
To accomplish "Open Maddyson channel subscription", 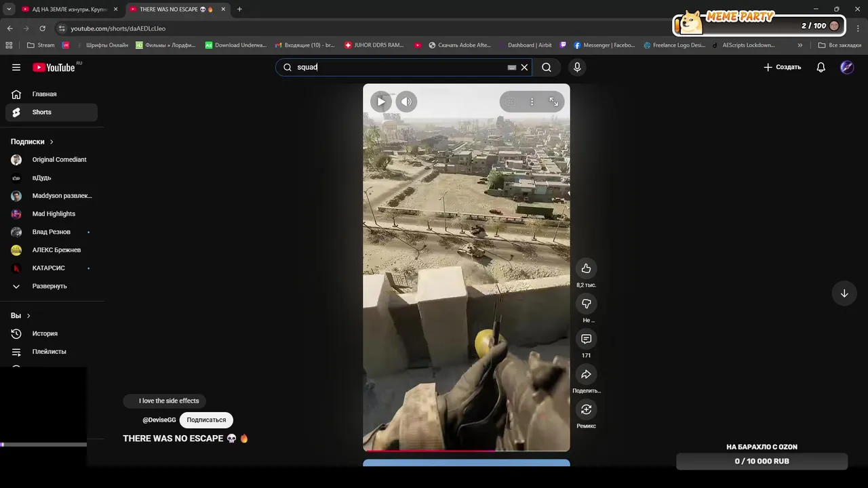I will click(x=52, y=196).
